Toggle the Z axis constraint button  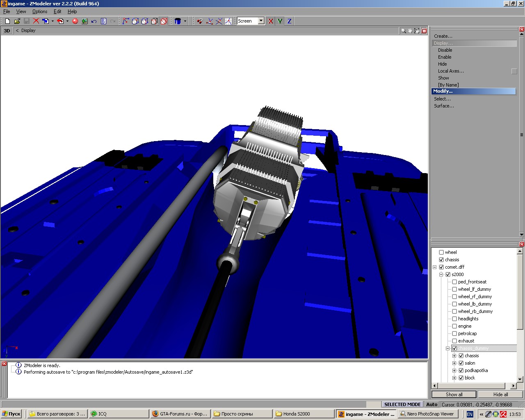coord(289,21)
